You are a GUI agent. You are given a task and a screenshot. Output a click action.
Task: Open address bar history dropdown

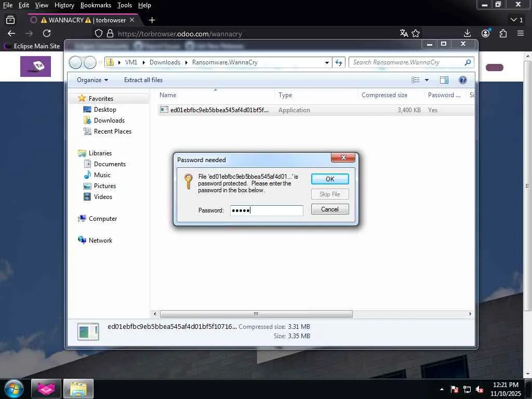click(327, 62)
